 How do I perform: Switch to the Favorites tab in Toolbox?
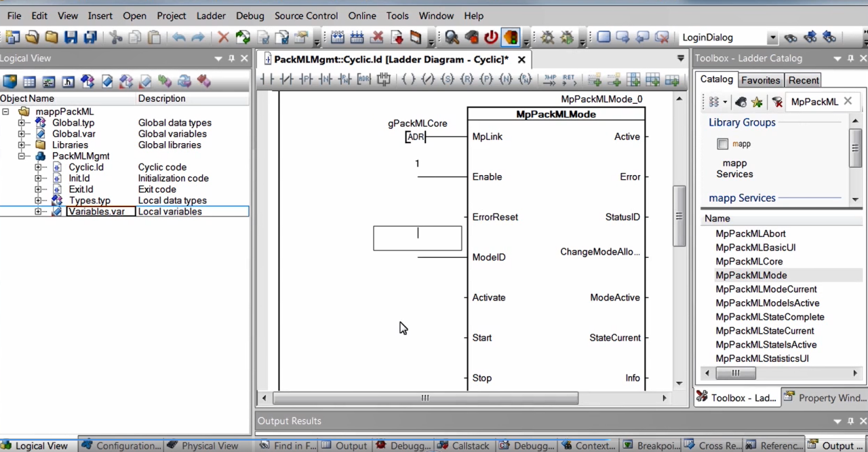[x=760, y=80]
